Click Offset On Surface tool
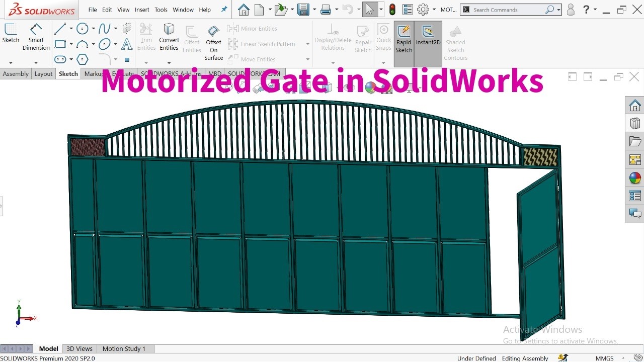Image resolution: width=644 pixels, height=362 pixels. [x=213, y=43]
